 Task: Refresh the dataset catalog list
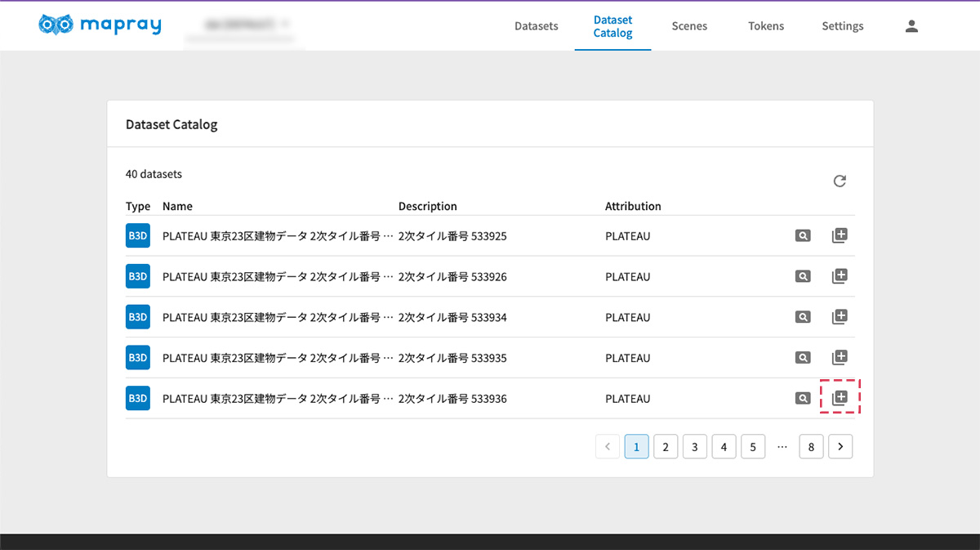840,181
